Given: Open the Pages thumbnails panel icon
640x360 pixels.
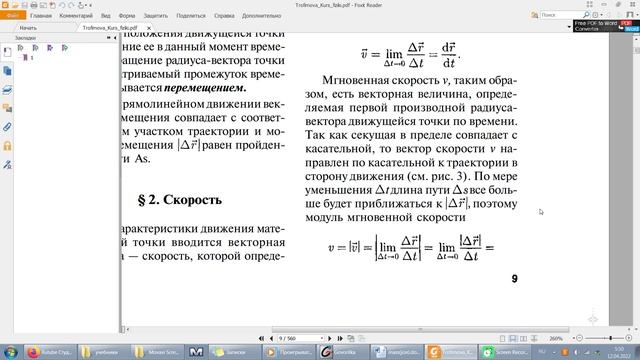Looking at the screenshot, I should coord(7,71).
